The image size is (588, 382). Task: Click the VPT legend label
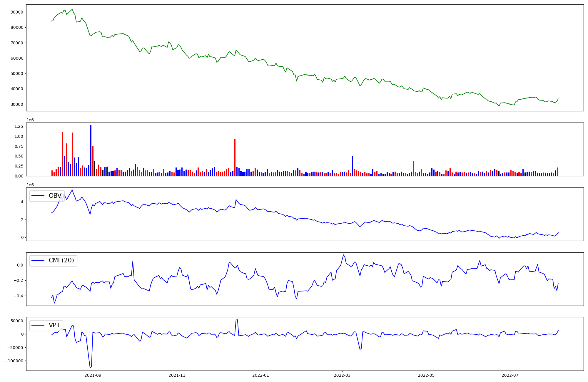coord(54,325)
